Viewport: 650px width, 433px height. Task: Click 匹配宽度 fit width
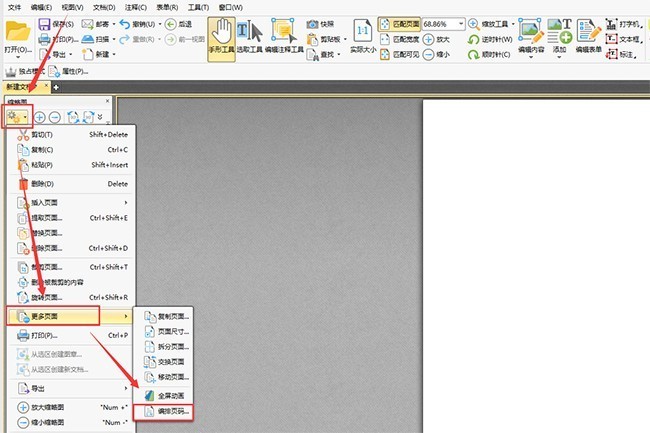(x=400, y=39)
